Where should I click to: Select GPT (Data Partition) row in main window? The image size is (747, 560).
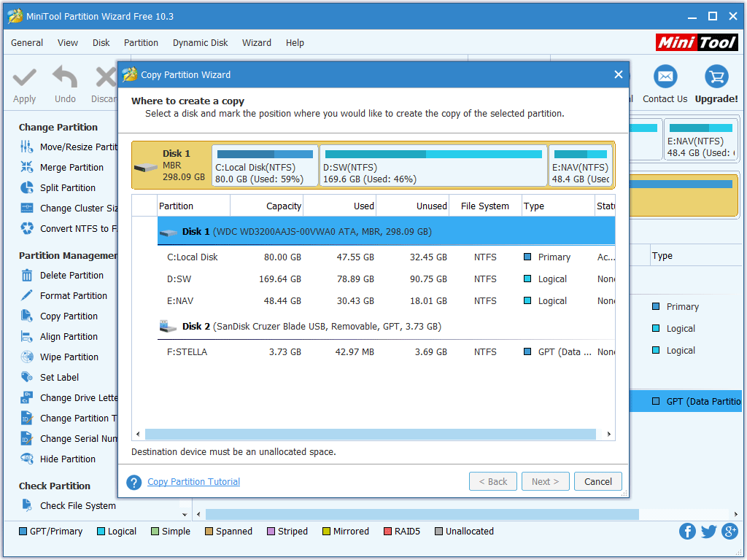click(685, 401)
